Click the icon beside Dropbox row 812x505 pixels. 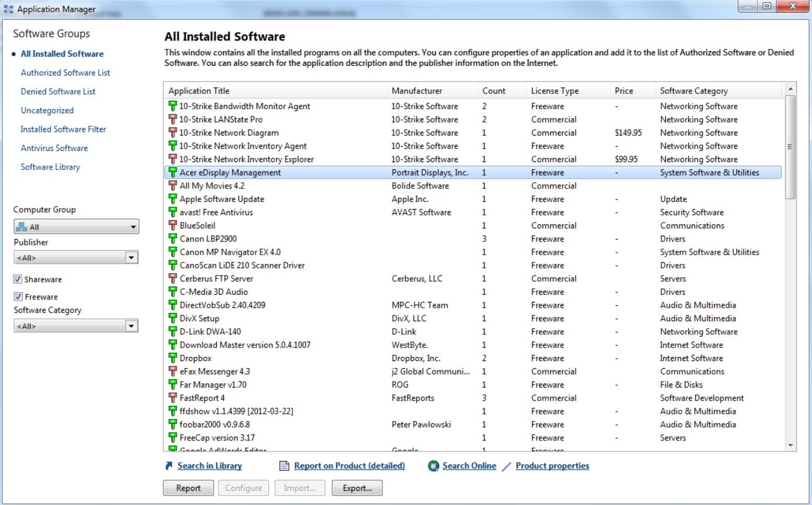tap(173, 358)
